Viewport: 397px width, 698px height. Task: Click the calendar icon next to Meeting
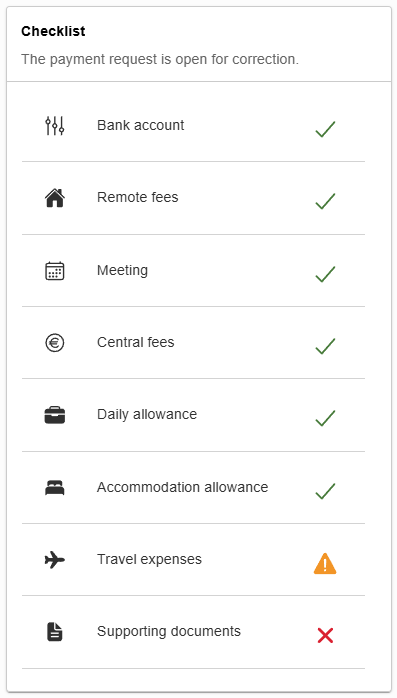tap(55, 271)
